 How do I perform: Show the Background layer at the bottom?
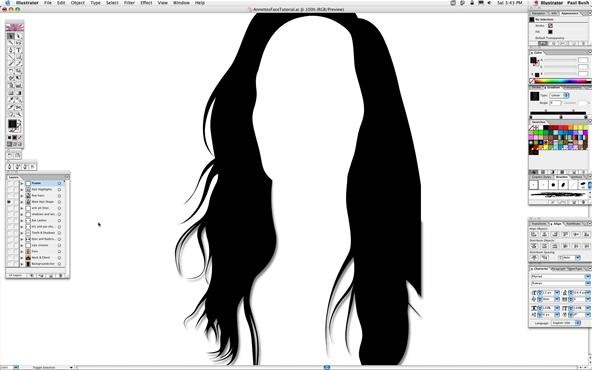9,264
